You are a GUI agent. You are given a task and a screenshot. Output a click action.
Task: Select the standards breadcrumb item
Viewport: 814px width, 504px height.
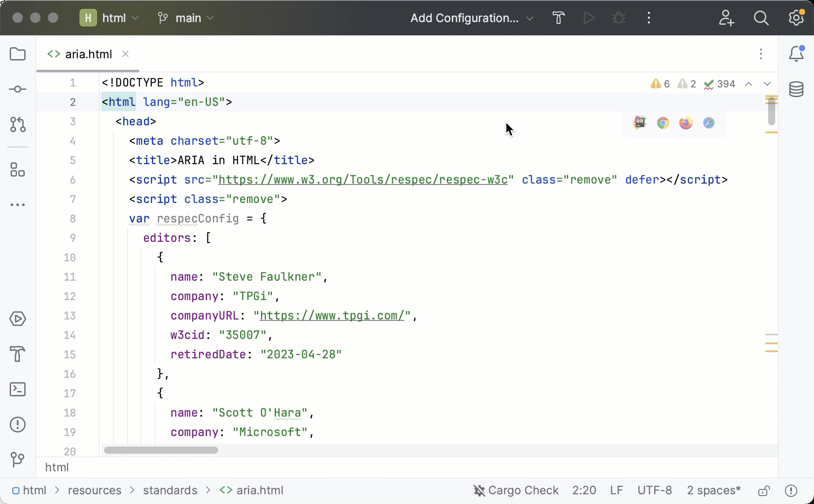[170, 490]
